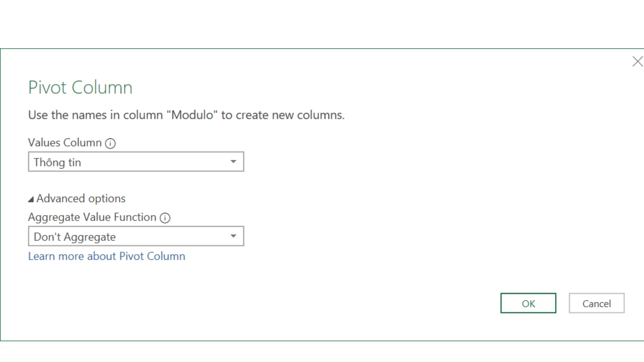The image size is (644, 362).
Task: Confirm pivot with the OK button
Action: [528, 303]
